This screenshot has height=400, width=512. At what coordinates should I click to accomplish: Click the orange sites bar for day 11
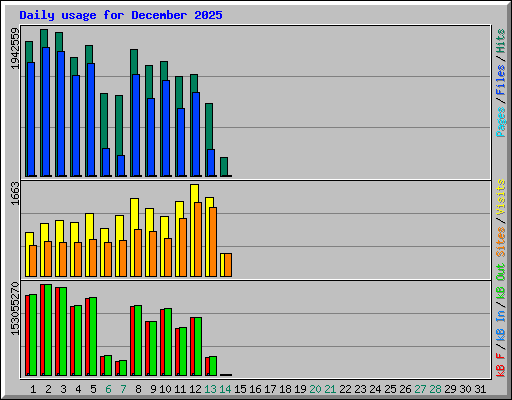pyautogui.click(x=183, y=247)
